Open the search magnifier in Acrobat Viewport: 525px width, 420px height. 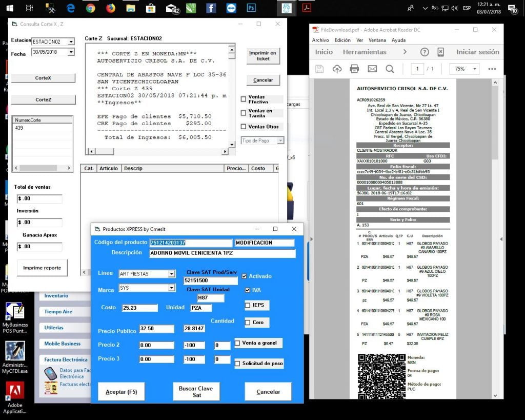tap(390, 69)
